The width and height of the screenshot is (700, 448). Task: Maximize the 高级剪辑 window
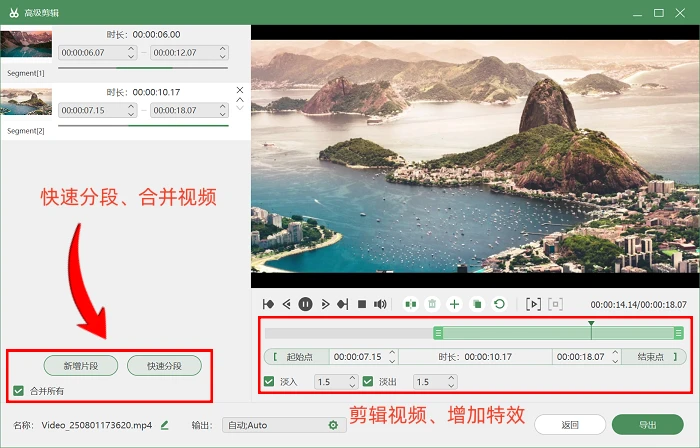pyautogui.click(x=658, y=13)
